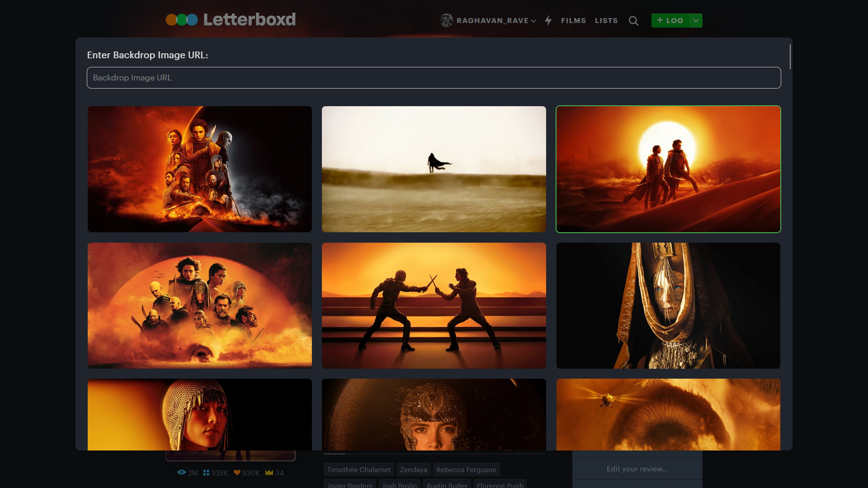Click the crown top-ranking icon
Image resolution: width=868 pixels, height=488 pixels.
(269, 473)
